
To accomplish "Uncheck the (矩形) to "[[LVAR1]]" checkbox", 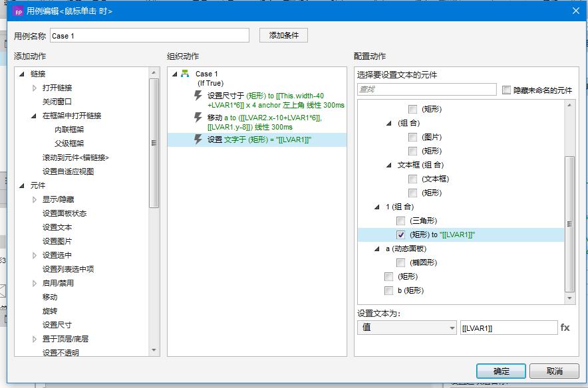I will (400, 235).
